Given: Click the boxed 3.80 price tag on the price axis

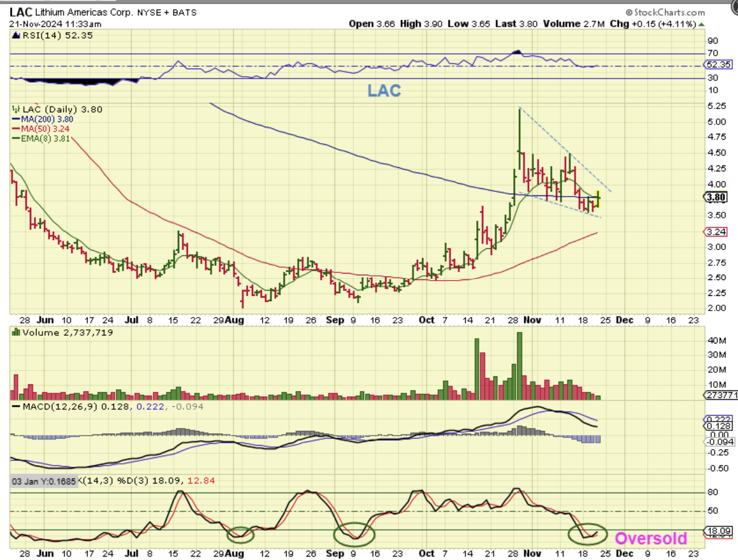Looking at the screenshot, I should click(716, 197).
